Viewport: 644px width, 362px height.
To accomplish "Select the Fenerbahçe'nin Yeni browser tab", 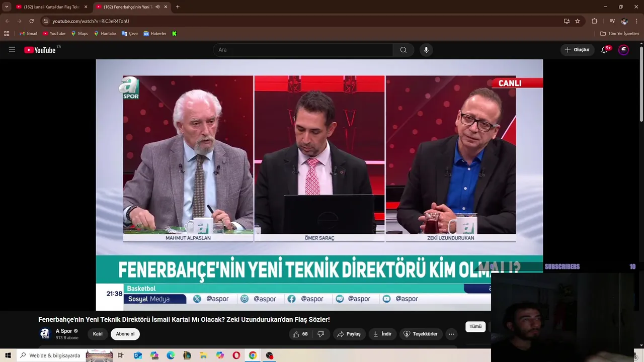I will point(128,7).
